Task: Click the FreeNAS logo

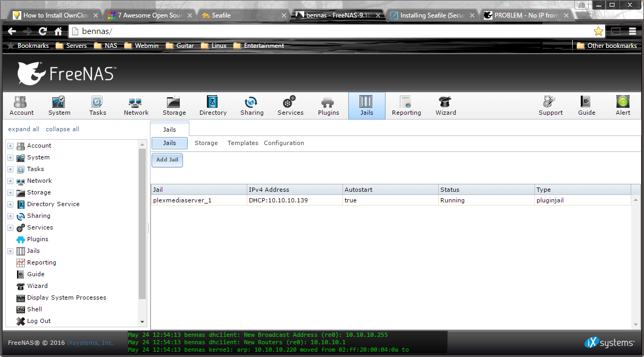Action: pos(66,73)
